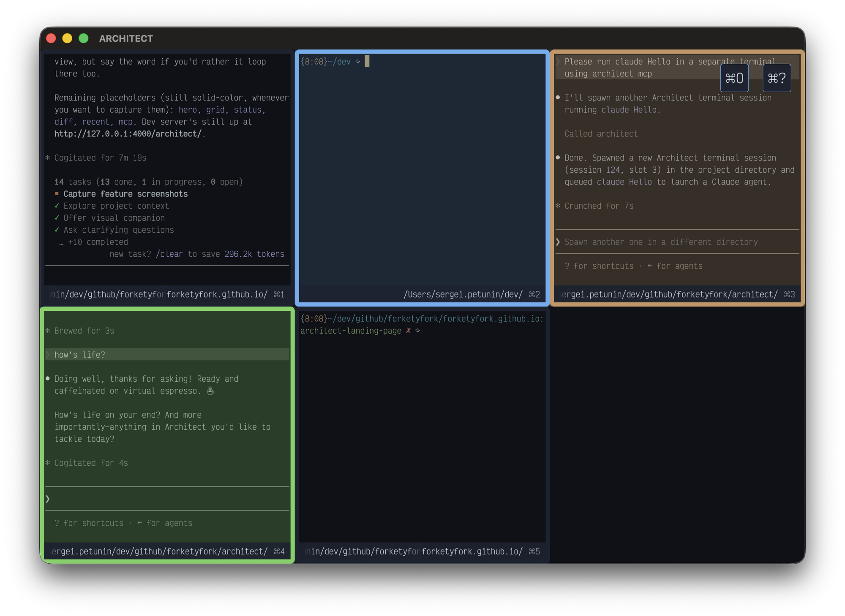
Task: Click the /Users/sergei.petunin/dev/ path
Action: tap(463, 294)
